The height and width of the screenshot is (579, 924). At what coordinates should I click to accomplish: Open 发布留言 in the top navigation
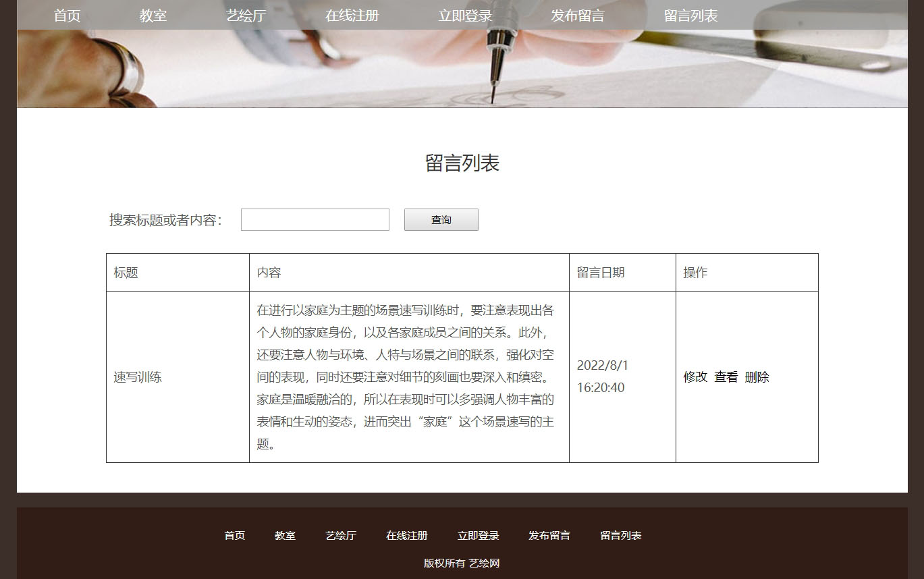(x=578, y=16)
